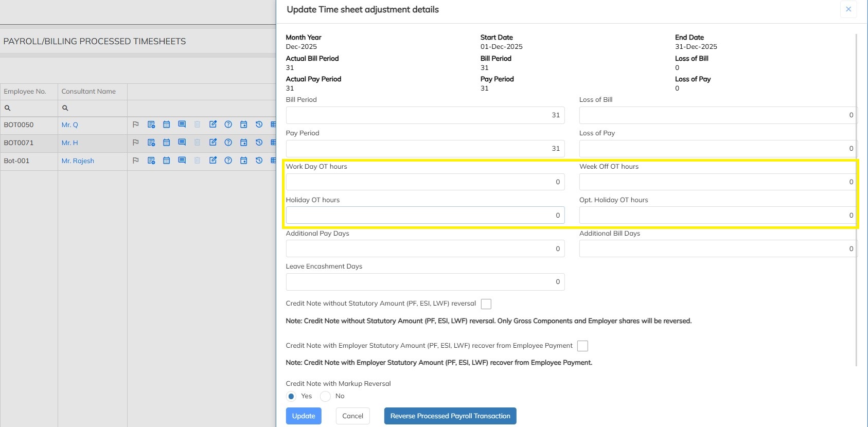Screen dimensions: 868x427
Task: Check Credit Note without Statutory Amount reversal
Action: pyautogui.click(x=486, y=304)
